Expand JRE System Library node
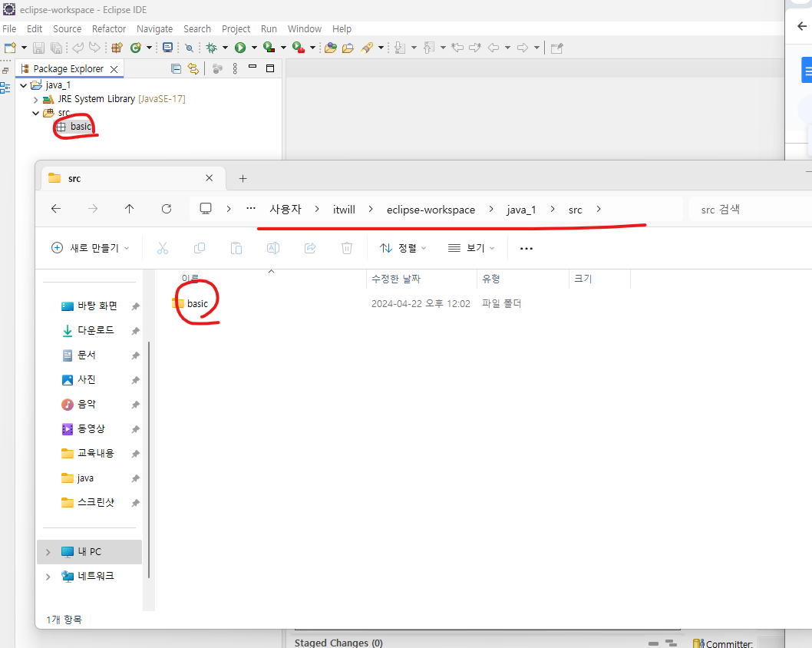Screen dimensions: 812x648 point(36,100)
